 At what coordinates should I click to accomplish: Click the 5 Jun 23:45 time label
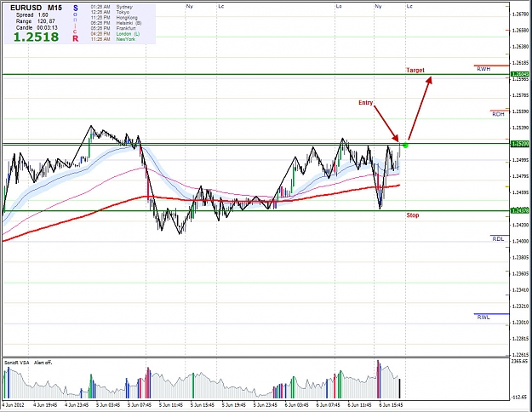pyautogui.click(x=266, y=405)
